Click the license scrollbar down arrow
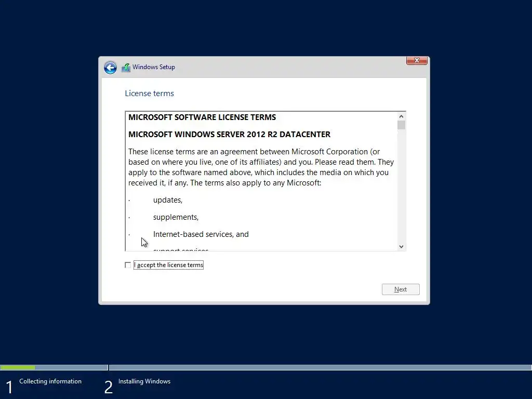This screenshot has height=399, width=532. tap(402, 247)
